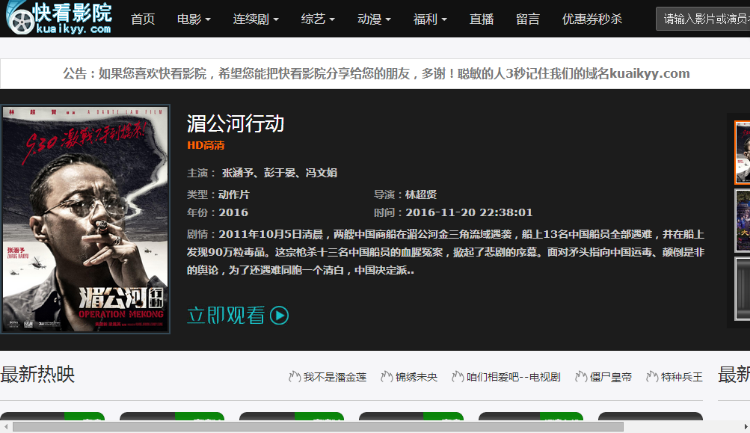This screenshot has height=433, width=750.
Task: Click the HD高清 quality label
Action: click(206, 145)
